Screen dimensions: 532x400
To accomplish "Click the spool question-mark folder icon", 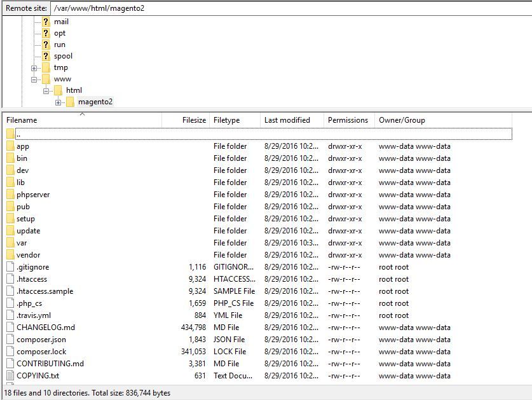I will [x=46, y=56].
